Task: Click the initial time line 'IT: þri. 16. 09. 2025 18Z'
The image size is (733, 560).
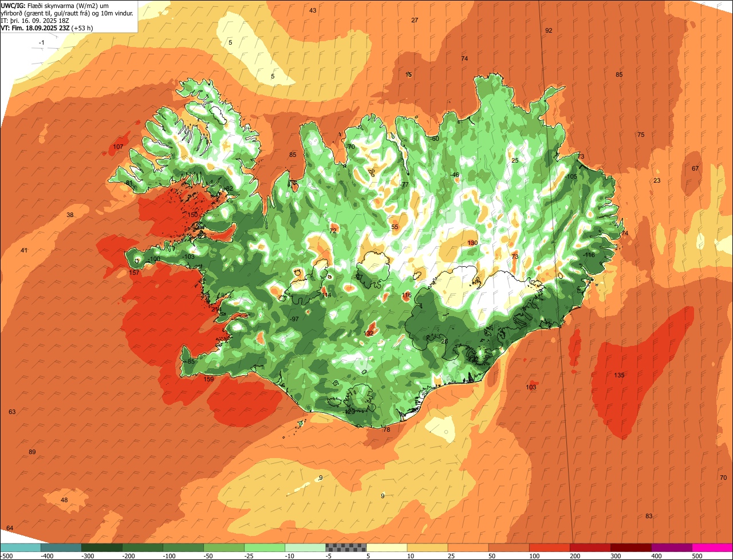Action: click(35, 20)
